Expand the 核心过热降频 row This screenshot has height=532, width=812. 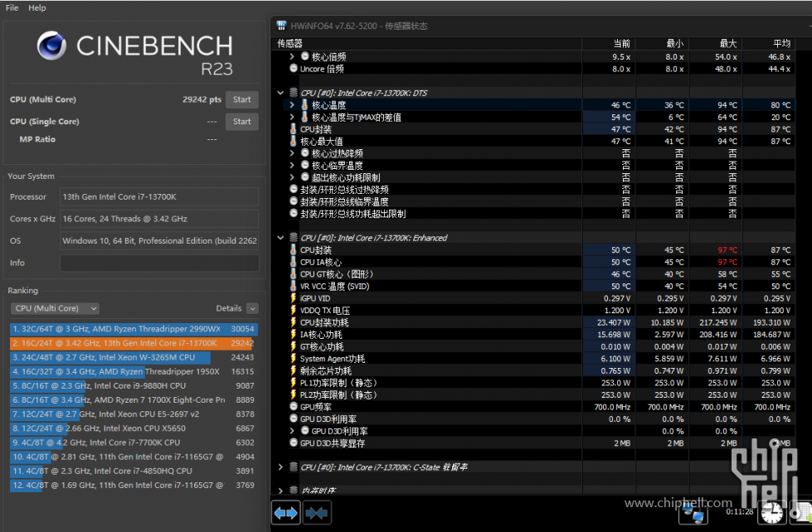click(x=292, y=153)
